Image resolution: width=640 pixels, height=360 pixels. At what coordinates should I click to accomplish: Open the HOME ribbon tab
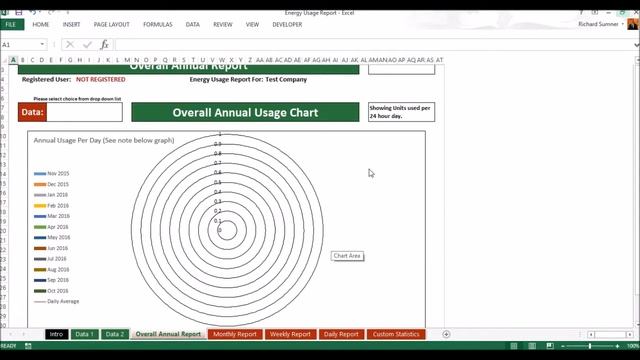40,24
